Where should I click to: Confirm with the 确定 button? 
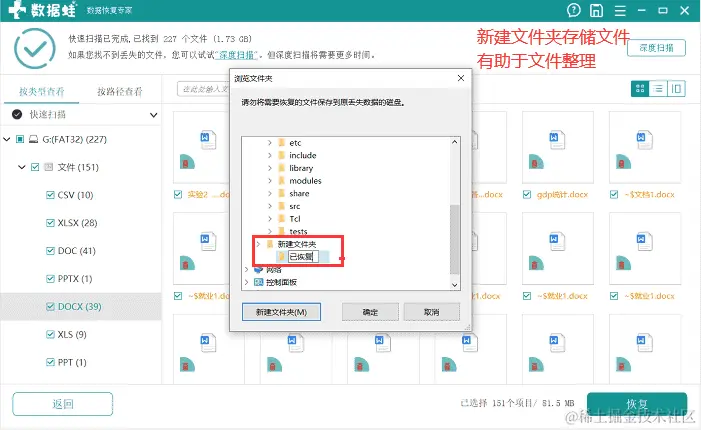click(370, 312)
